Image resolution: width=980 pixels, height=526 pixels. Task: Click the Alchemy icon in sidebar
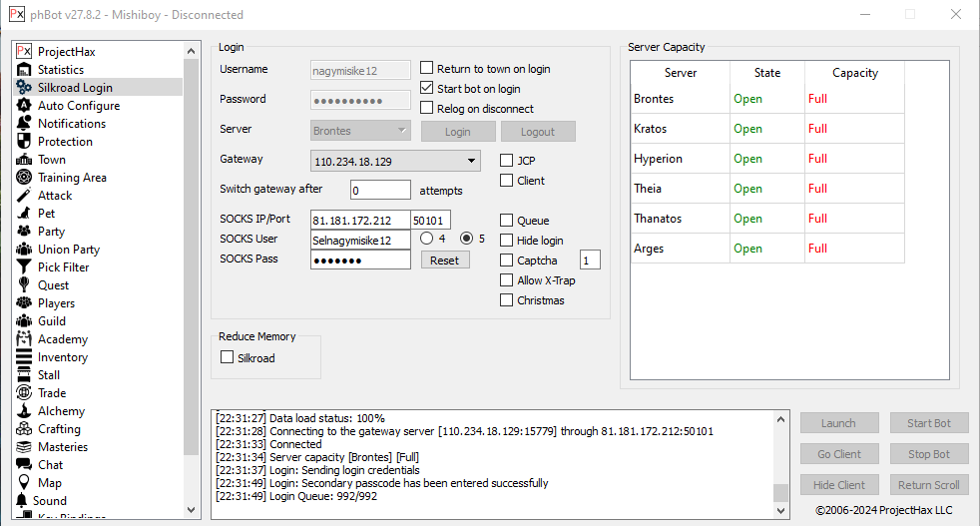point(24,411)
